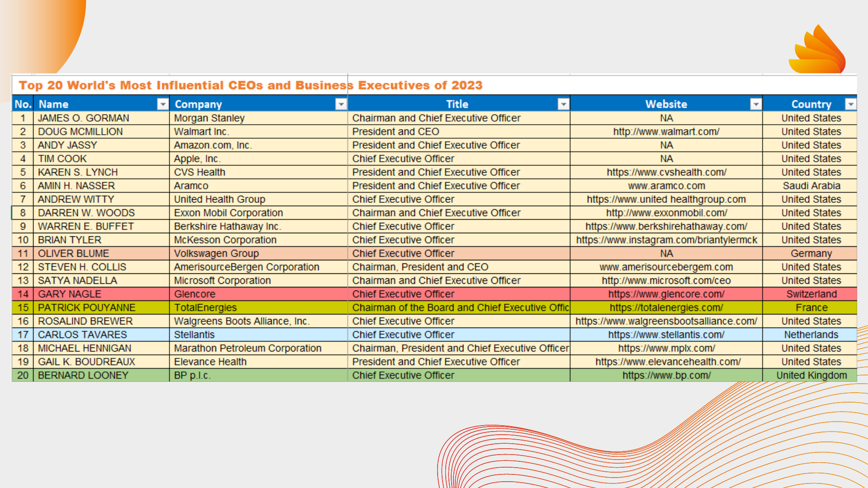Click the Microsoft Corporation company cell
Screen dimensions: 868x488
tap(222, 281)
